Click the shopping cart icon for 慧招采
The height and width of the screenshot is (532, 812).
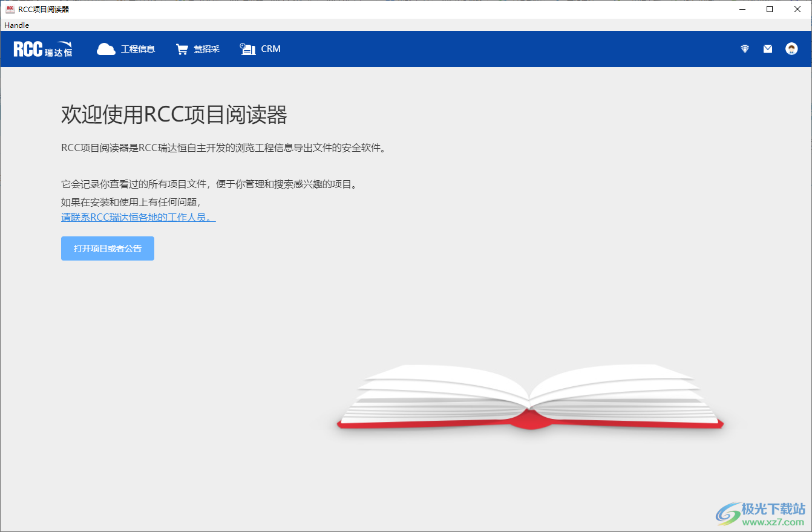point(182,48)
